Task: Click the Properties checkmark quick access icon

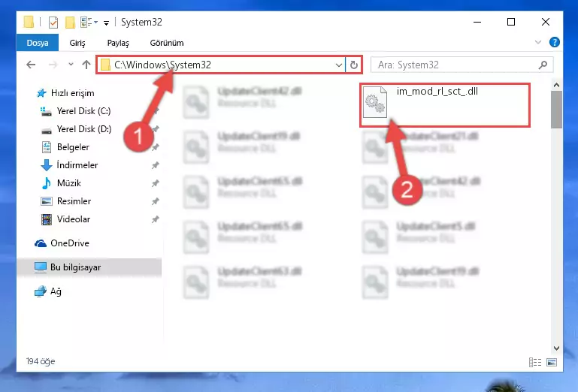Action: tap(53, 22)
